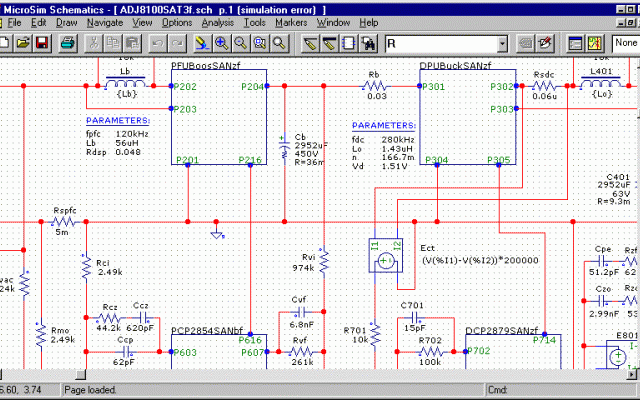Open the Navigate menu
This screenshot has height=400, width=640.
click(x=105, y=22)
